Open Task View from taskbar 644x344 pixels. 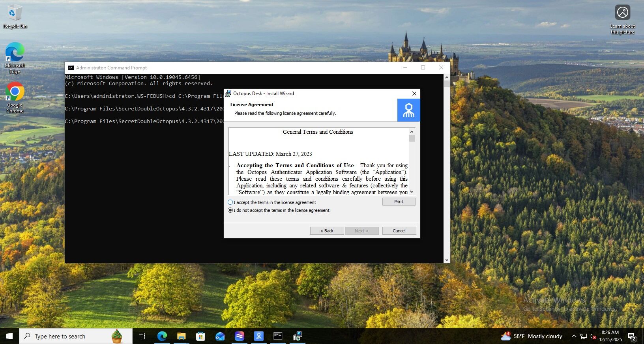142,336
